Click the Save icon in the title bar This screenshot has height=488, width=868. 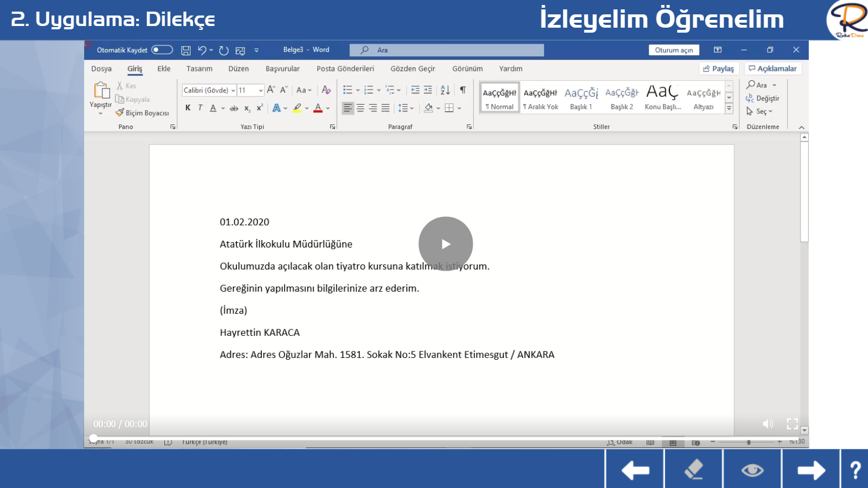[x=186, y=50]
